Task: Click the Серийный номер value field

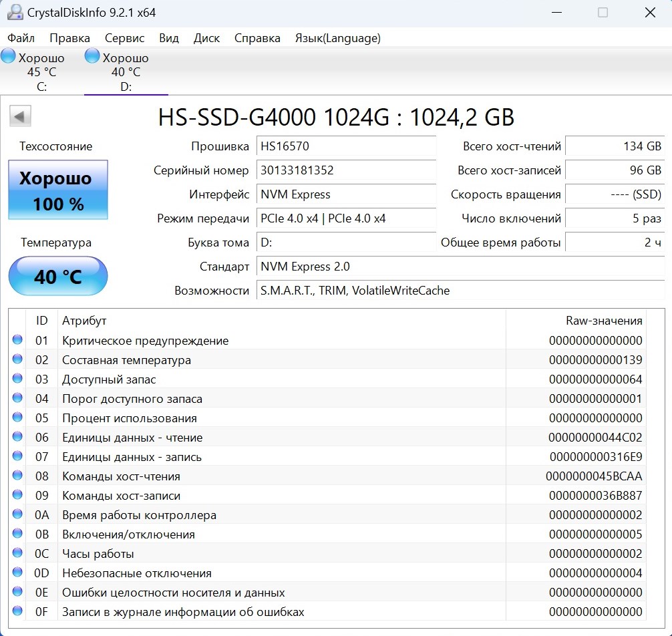Action: (346, 170)
